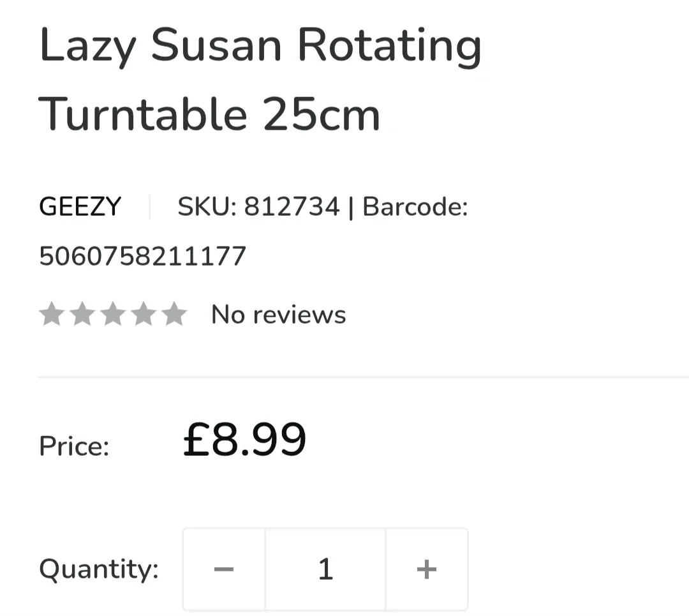
Task: Select the SKU number 812734
Action: (291, 206)
